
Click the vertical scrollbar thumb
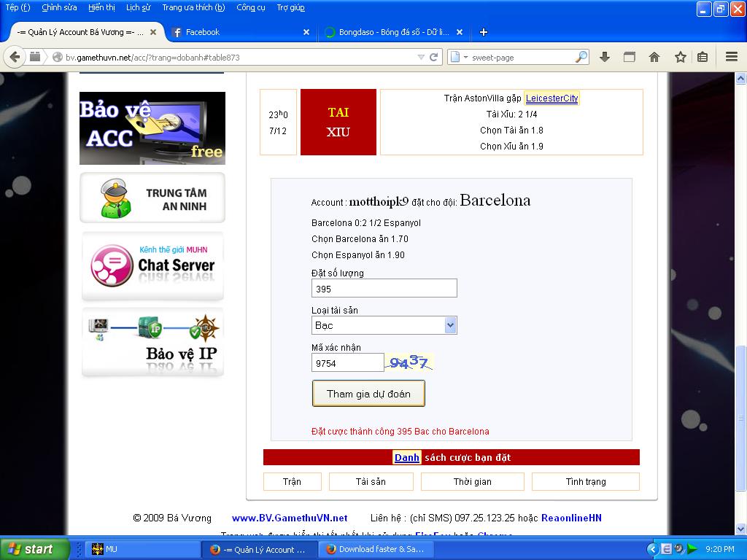pyautogui.click(x=741, y=418)
